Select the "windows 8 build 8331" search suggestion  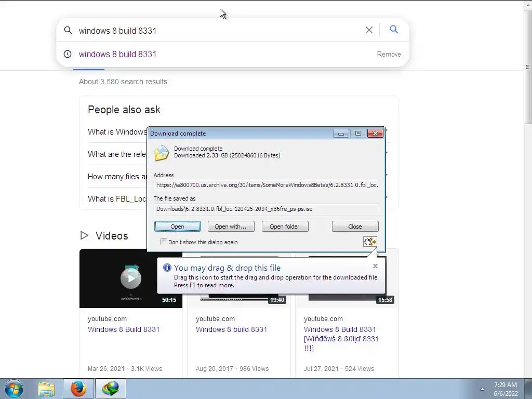[117, 54]
